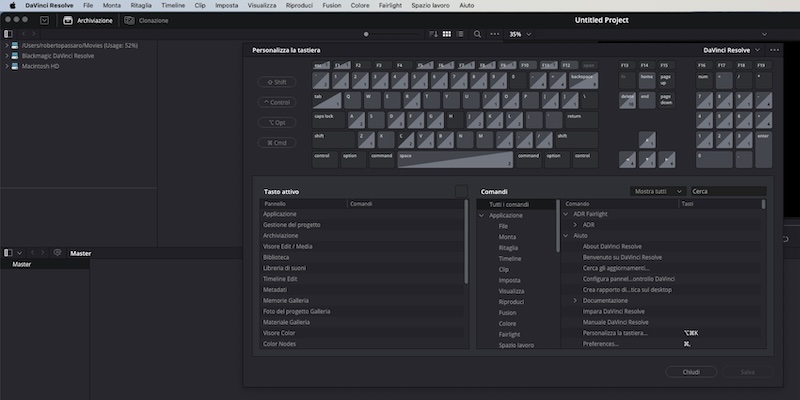Collapse the Applicazione command category

(x=482, y=215)
